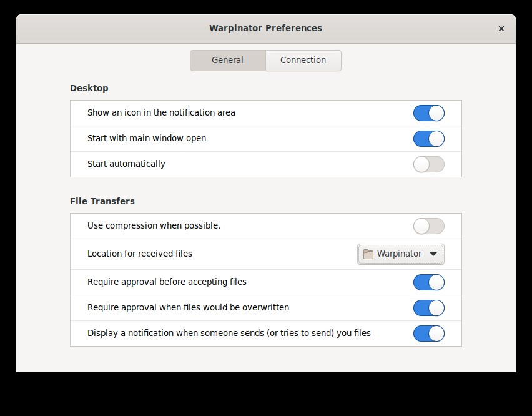Enable Start automatically switch
532x416 pixels.
(x=429, y=164)
